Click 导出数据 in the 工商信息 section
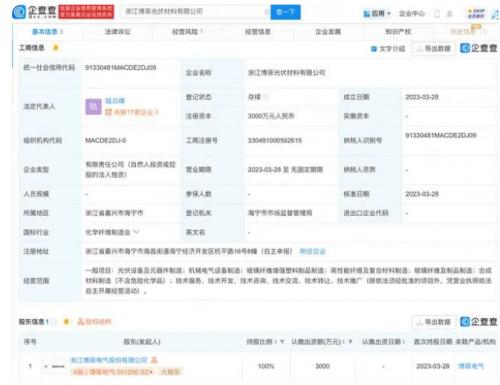The image size is (500, 385). (433, 49)
